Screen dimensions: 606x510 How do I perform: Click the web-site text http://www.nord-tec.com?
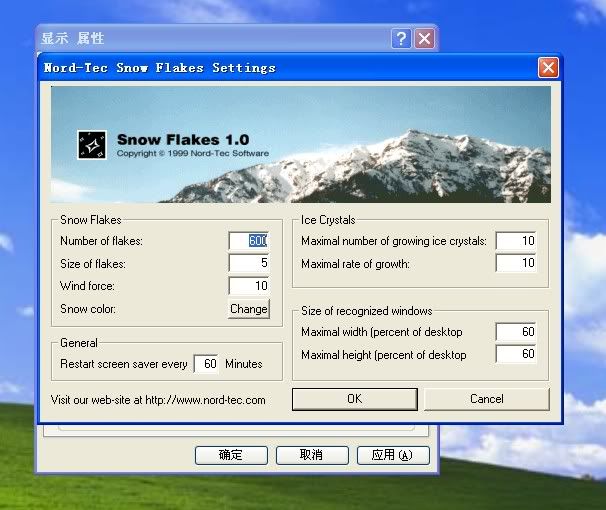[205, 400]
